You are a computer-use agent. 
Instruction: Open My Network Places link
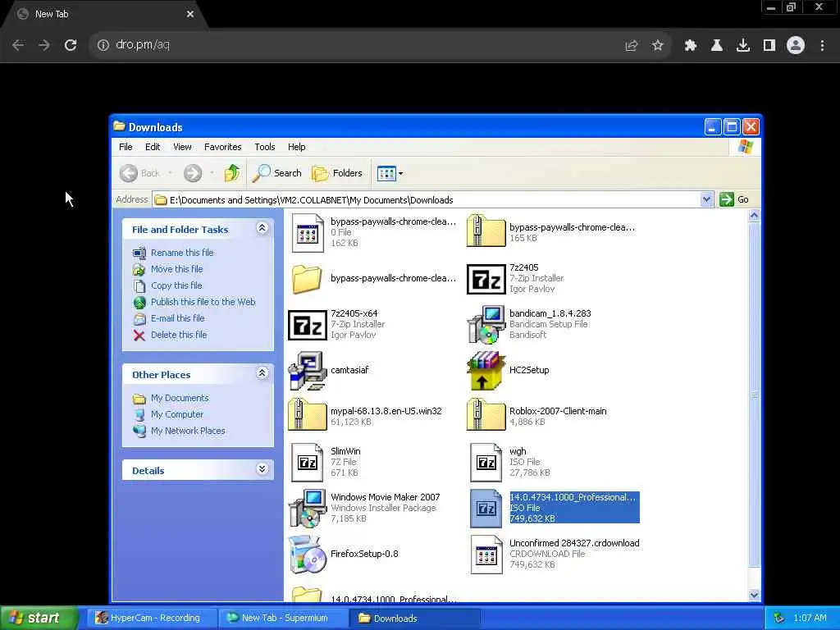point(188,431)
